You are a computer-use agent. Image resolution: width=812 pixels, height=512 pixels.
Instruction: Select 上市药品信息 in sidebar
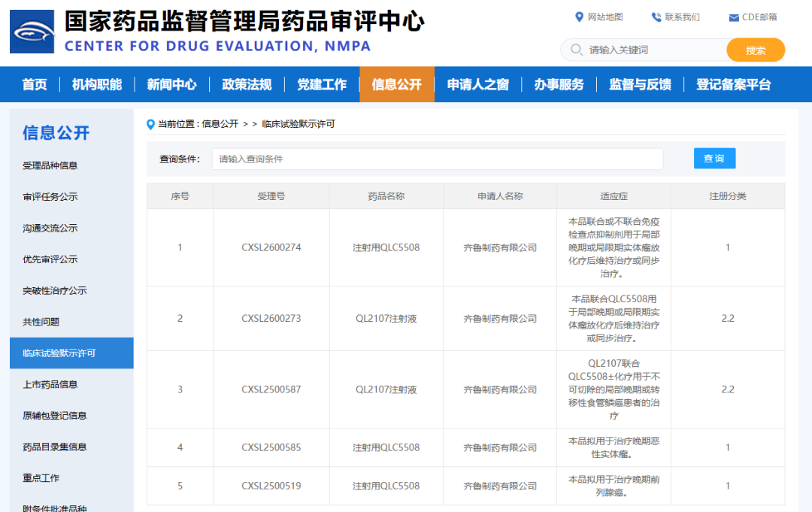point(50,384)
